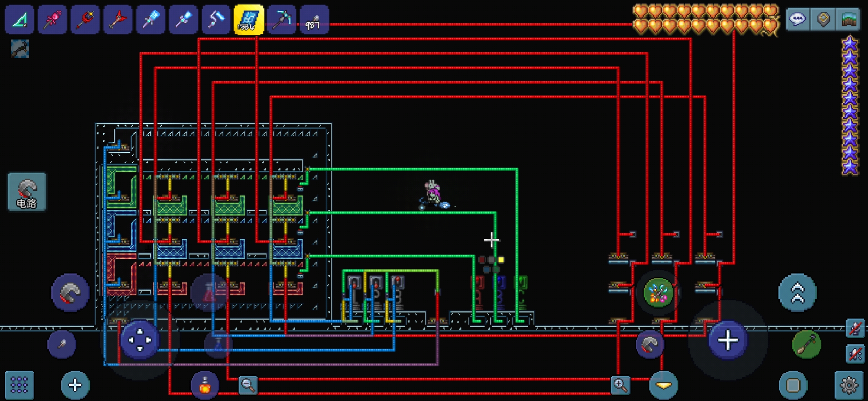Tap the directional movement pad

coord(140,340)
